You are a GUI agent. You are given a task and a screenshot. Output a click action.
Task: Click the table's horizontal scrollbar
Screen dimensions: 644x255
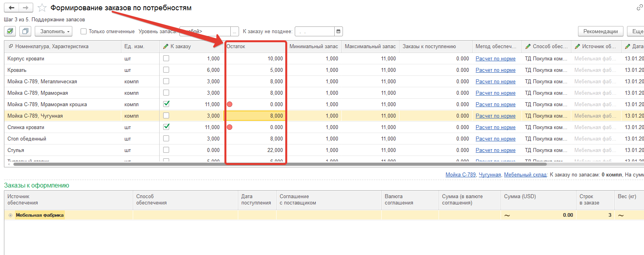coord(277,164)
